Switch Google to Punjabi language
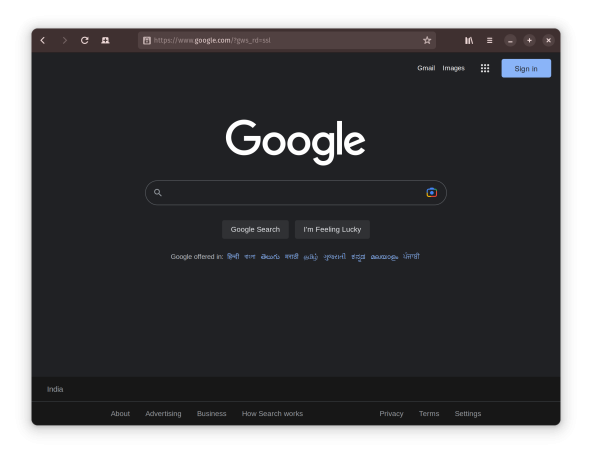The image size is (592, 460). [411, 256]
